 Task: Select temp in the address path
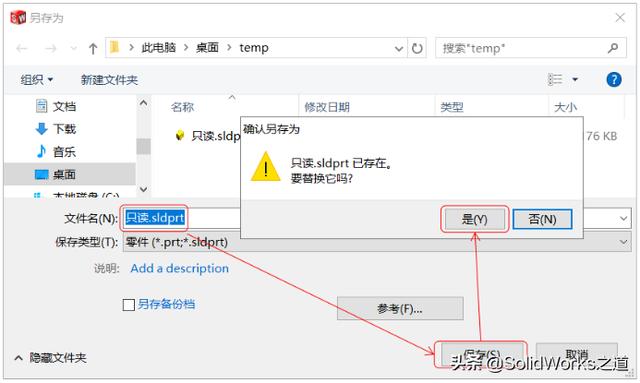pos(253,48)
